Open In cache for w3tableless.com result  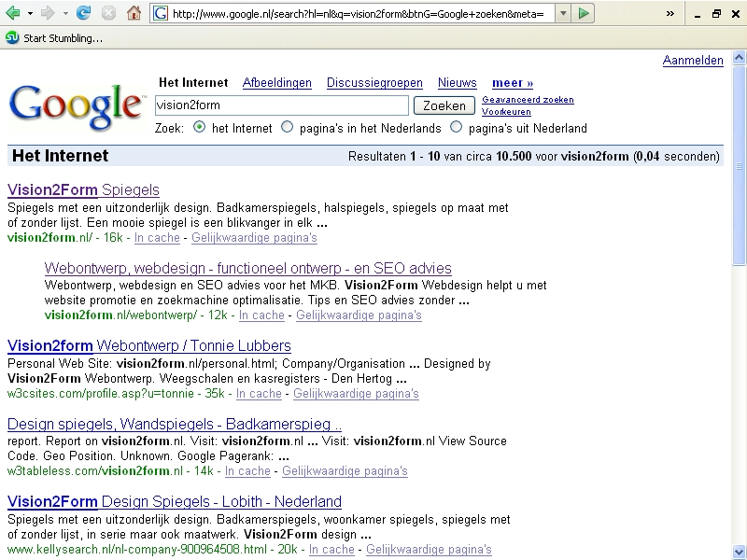tap(247, 471)
